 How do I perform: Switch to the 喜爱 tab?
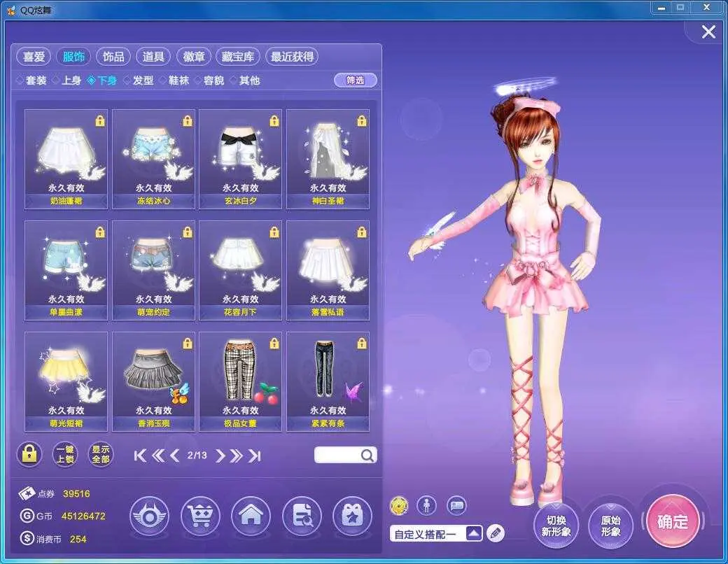(34, 57)
